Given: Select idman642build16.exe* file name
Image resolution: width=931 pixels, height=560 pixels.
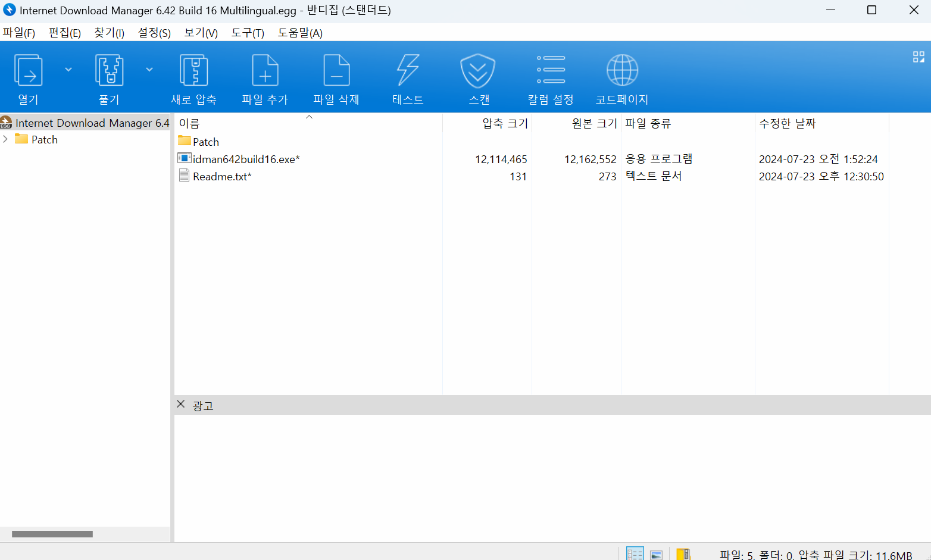Looking at the screenshot, I should [246, 159].
